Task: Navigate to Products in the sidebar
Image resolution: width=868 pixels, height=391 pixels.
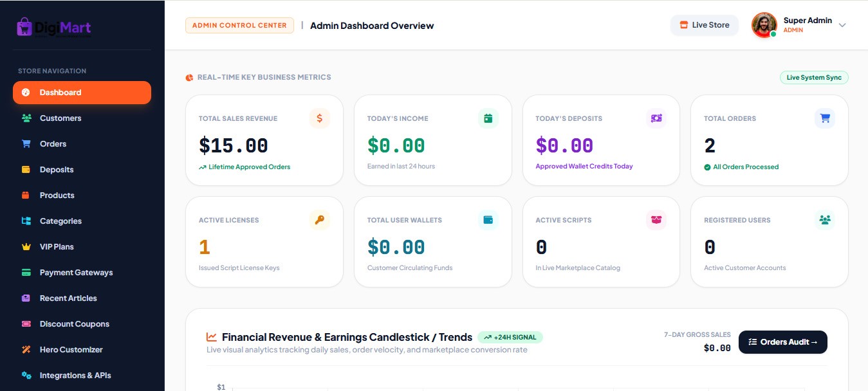Action: (x=82, y=195)
